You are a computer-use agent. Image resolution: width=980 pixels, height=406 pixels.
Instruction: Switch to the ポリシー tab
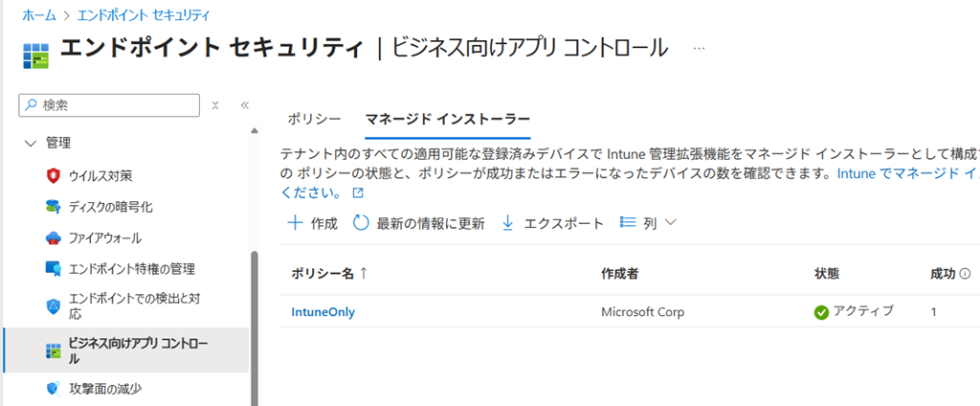(x=314, y=119)
